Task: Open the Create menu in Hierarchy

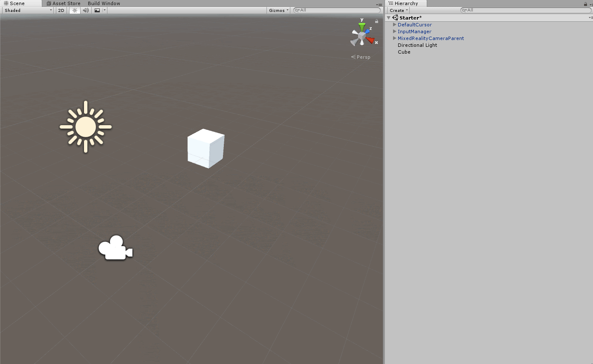Action: tap(399, 10)
